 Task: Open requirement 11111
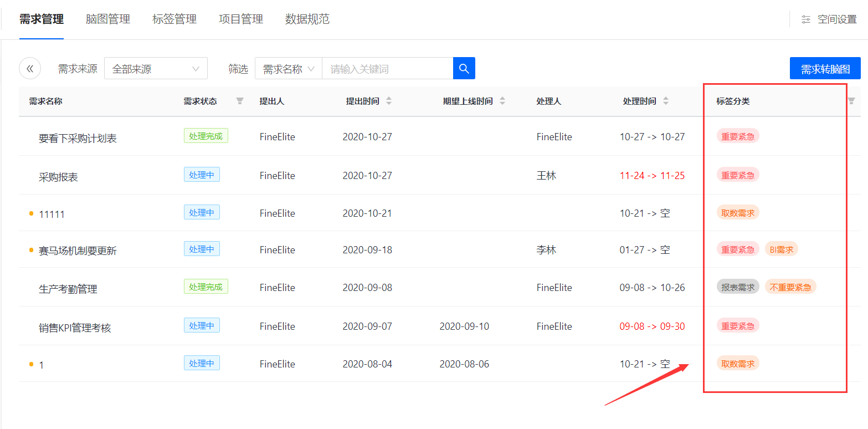coord(52,214)
